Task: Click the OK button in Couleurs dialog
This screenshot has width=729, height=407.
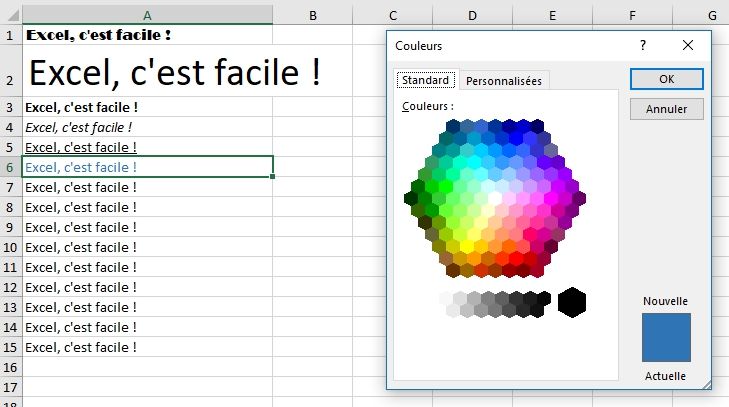Action: pyautogui.click(x=666, y=79)
